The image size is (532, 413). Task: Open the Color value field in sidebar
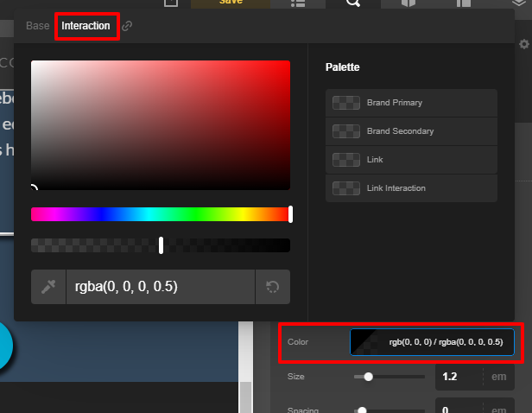(x=432, y=342)
